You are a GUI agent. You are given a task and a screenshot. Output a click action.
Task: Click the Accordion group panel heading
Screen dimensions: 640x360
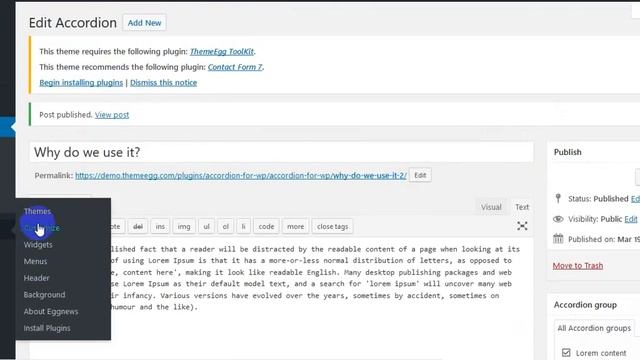(585, 305)
